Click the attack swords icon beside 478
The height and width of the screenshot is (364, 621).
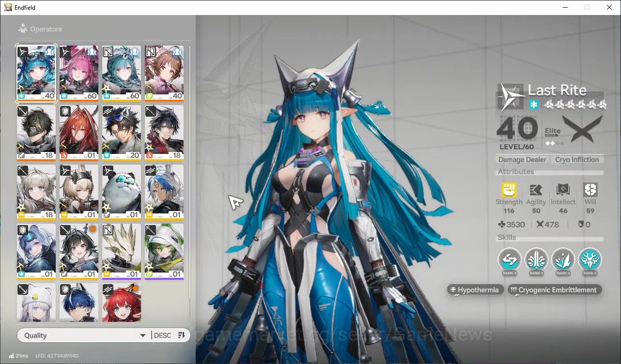(x=540, y=225)
